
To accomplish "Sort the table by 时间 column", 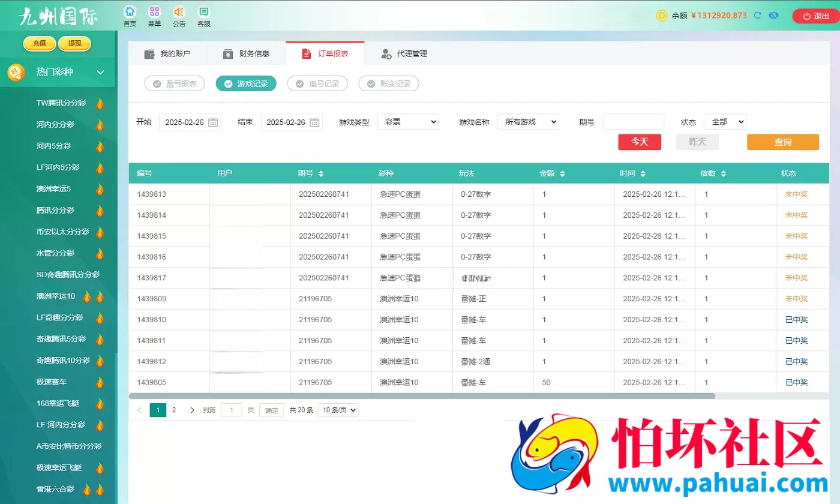I will pyautogui.click(x=643, y=173).
